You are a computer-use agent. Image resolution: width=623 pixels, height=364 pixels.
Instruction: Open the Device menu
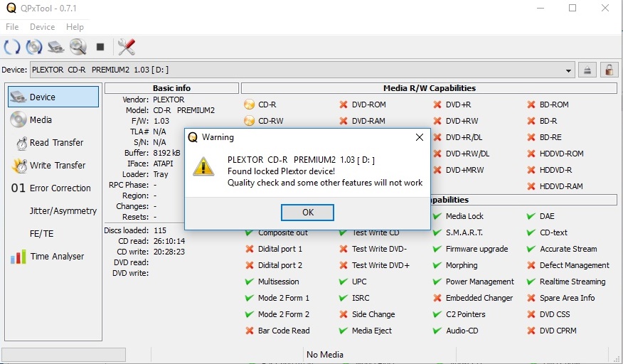pos(42,26)
